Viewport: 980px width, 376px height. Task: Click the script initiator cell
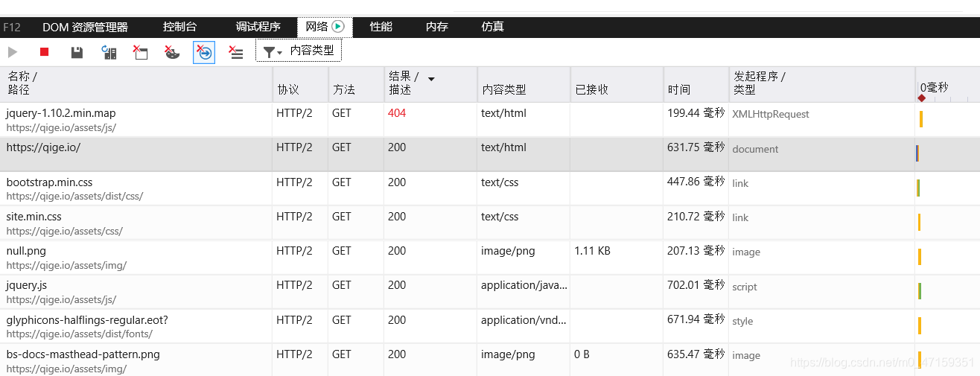point(745,287)
